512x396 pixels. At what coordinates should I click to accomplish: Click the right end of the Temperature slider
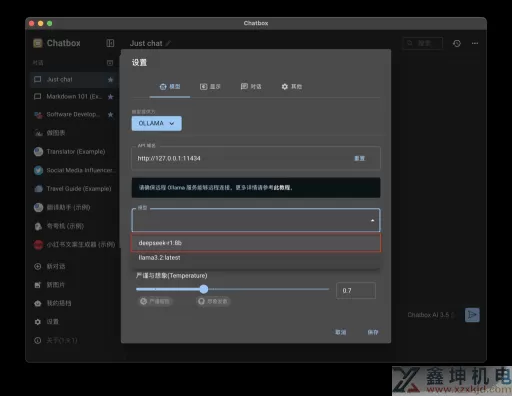328,289
